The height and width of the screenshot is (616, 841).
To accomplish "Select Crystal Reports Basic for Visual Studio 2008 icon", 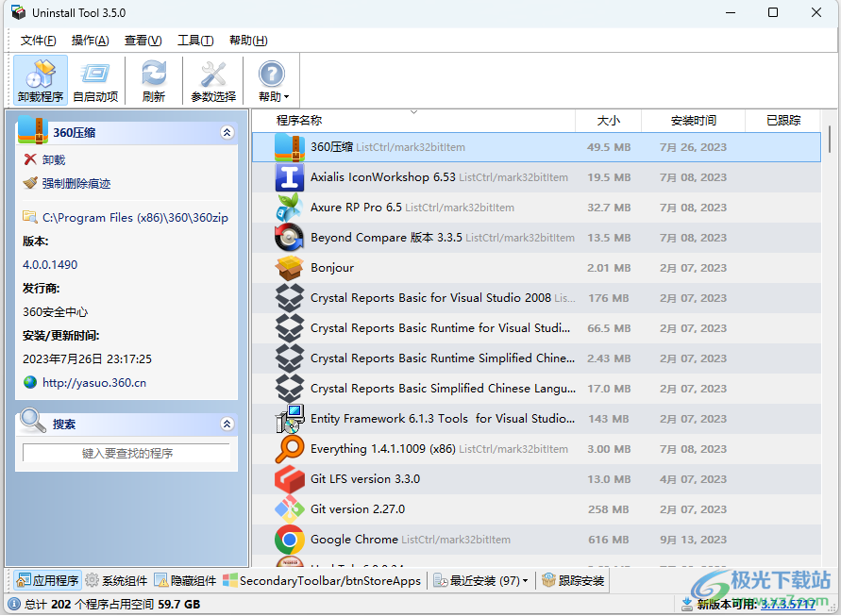I will click(290, 298).
